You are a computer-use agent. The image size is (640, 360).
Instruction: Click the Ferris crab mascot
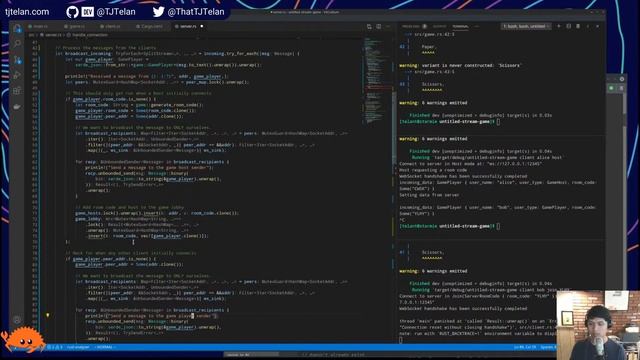tap(23, 339)
